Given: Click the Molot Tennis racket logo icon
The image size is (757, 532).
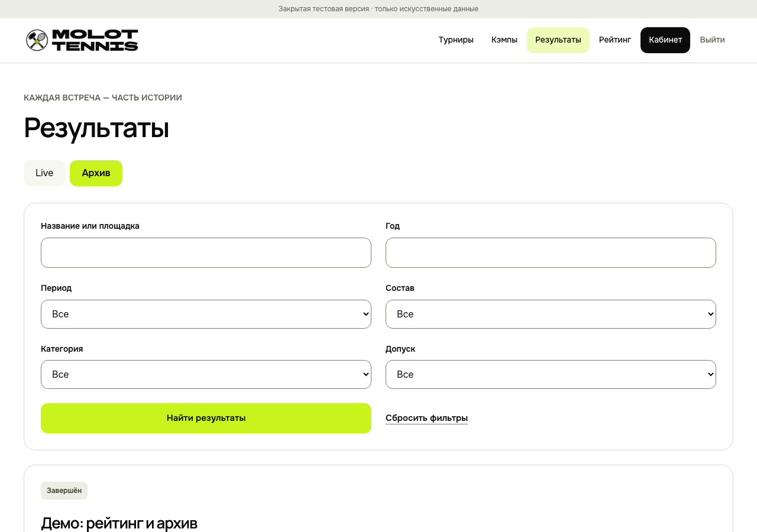Looking at the screenshot, I should (x=37, y=40).
